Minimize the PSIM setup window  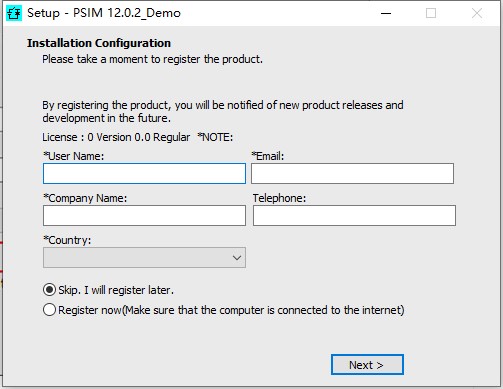tap(386, 13)
